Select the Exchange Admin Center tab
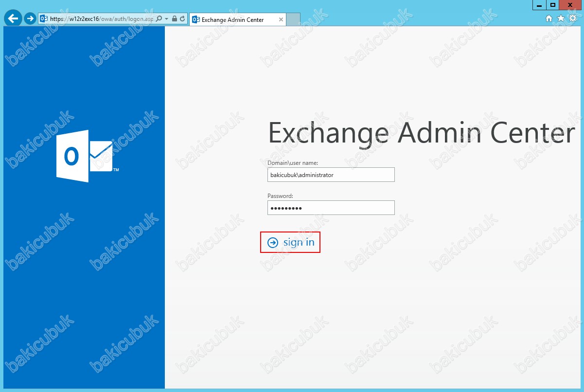The image size is (584, 392). (237, 19)
